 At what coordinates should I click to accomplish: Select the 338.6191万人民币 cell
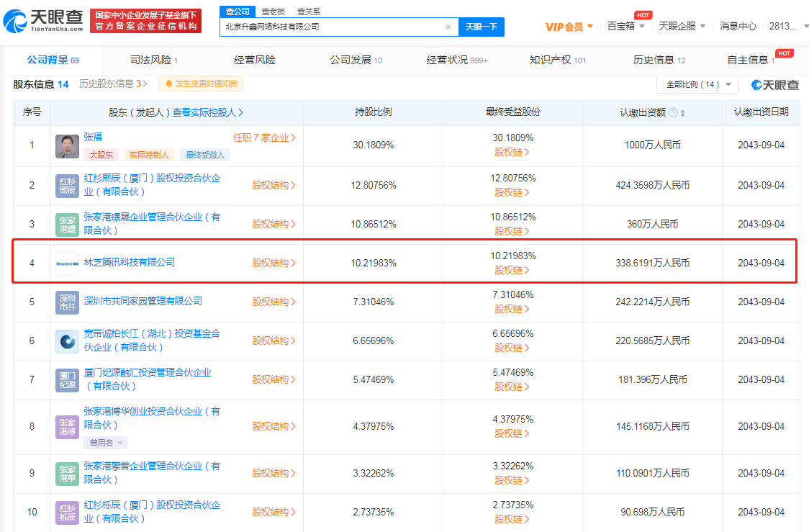pyautogui.click(x=652, y=263)
